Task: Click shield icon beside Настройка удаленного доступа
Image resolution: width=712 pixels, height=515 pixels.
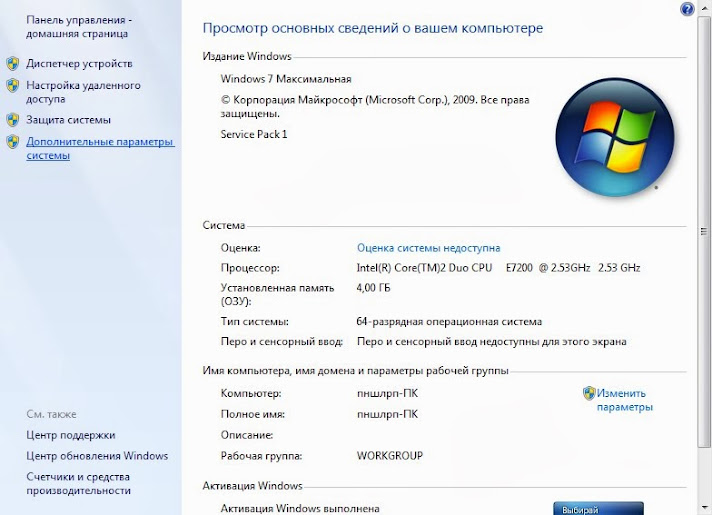Action: [13, 85]
